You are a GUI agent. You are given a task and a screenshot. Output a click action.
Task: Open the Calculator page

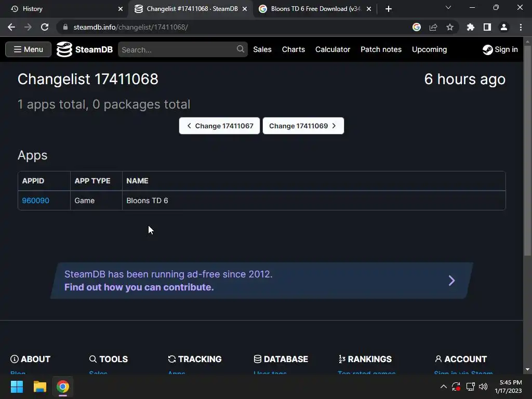point(332,49)
